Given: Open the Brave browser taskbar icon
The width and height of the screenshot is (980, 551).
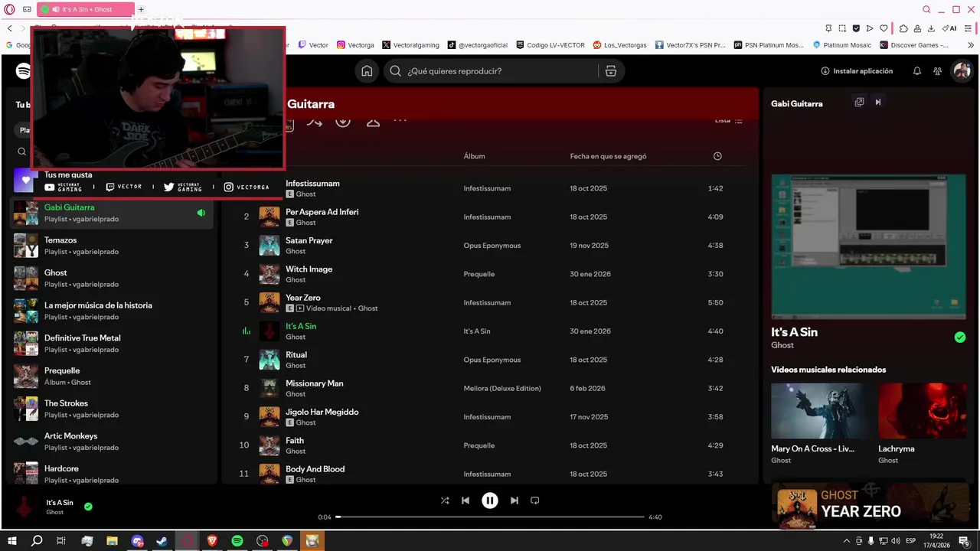Looking at the screenshot, I should 212,541.
